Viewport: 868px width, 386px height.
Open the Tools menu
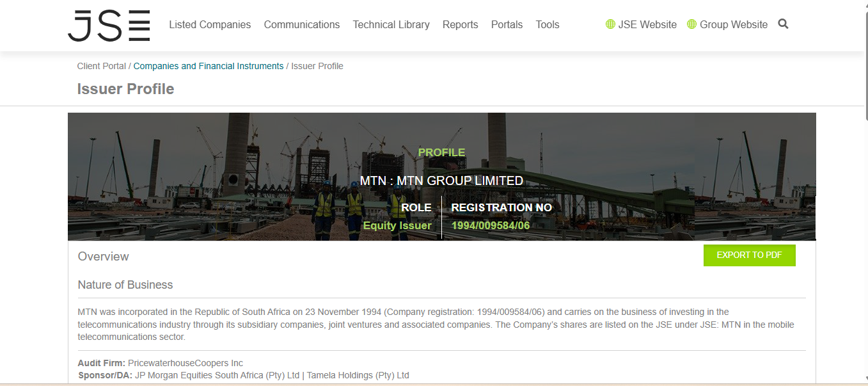click(x=548, y=24)
